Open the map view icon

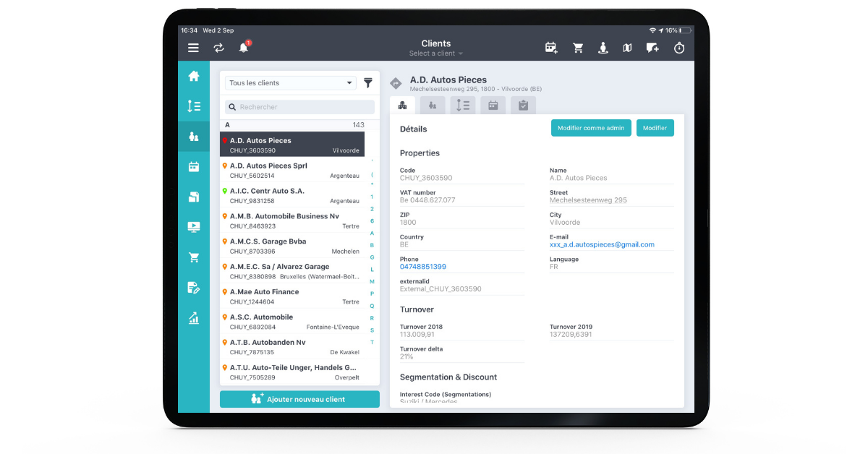pyautogui.click(x=627, y=48)
